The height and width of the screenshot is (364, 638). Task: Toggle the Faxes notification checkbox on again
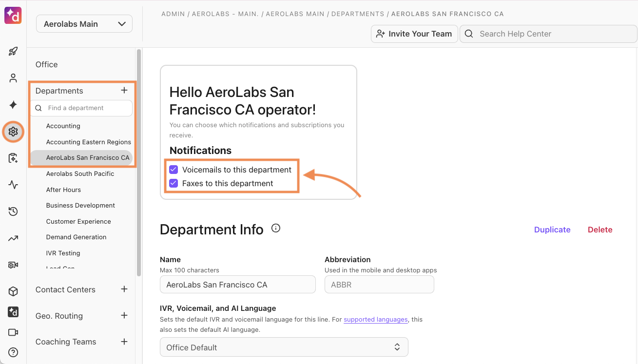pyautogui.click(x=174, y=183)
